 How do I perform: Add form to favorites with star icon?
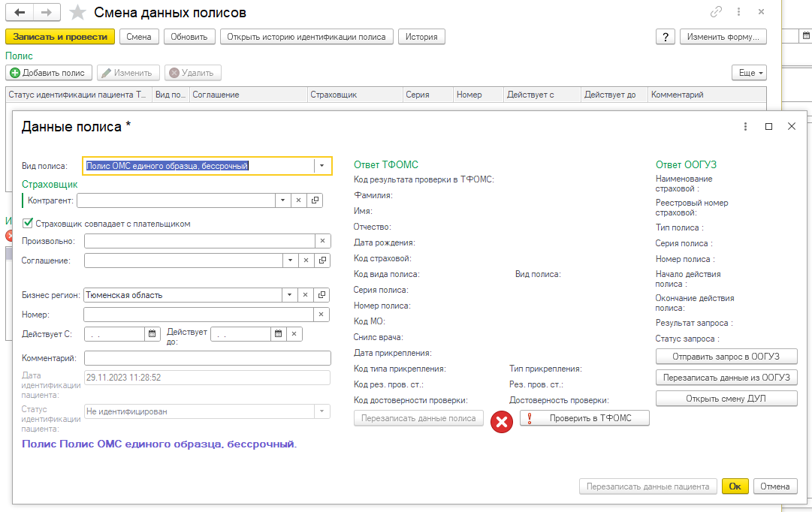pos(77,13)
